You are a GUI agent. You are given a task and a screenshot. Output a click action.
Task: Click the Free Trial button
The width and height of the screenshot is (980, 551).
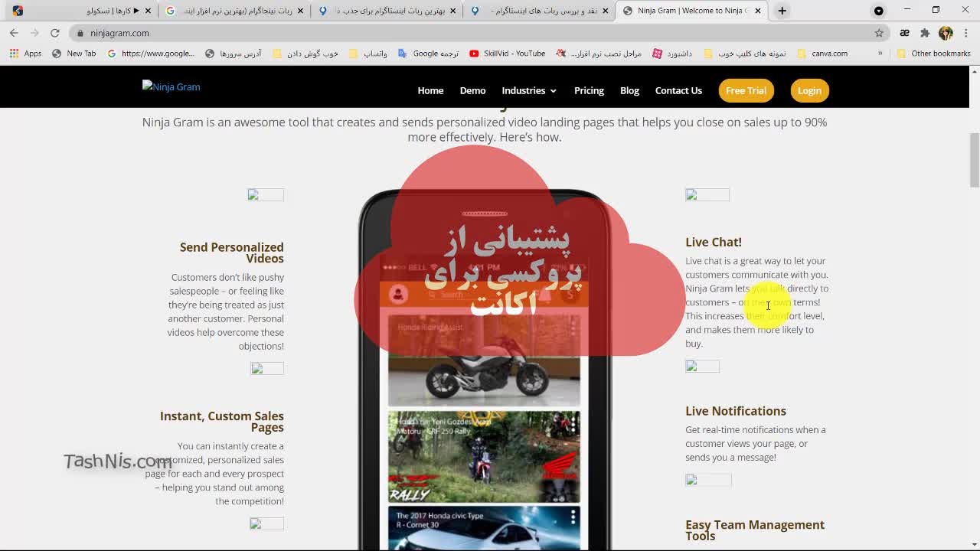pos(746,90)
